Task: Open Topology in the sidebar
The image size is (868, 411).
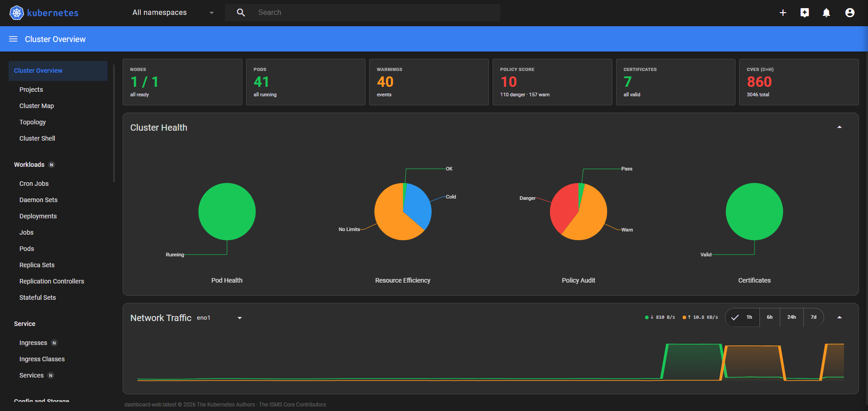Action: tap(33, 122)
